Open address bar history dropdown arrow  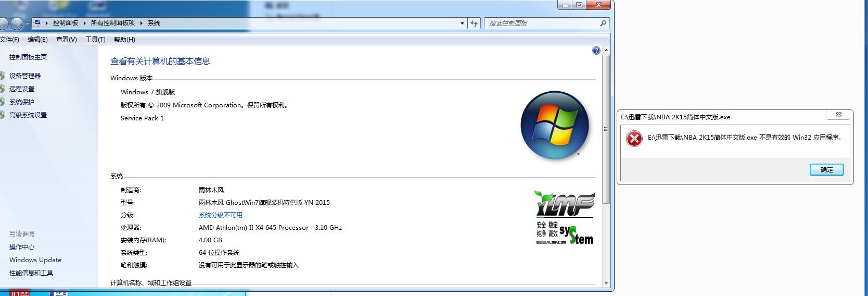coord(462,23)
